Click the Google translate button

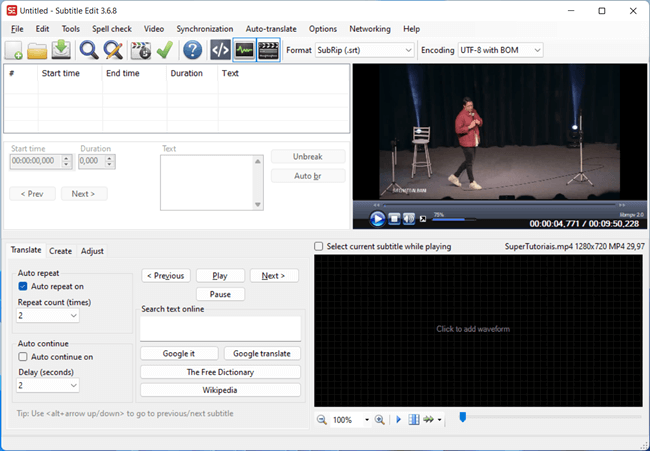point(262,353)
